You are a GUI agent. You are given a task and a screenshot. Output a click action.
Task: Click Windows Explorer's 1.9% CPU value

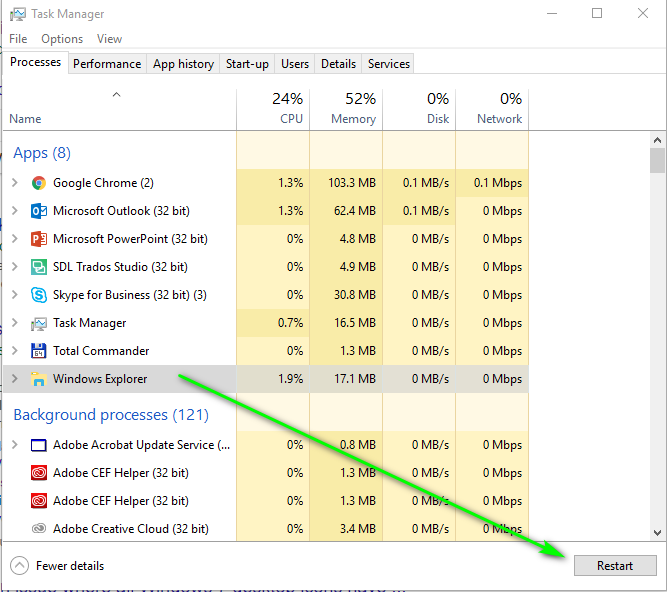coord(291,379)
